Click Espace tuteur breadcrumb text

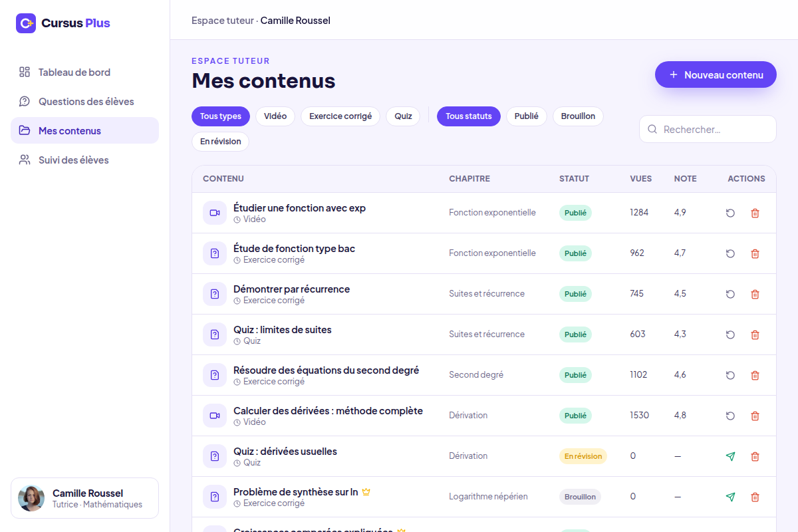[223, 21]
